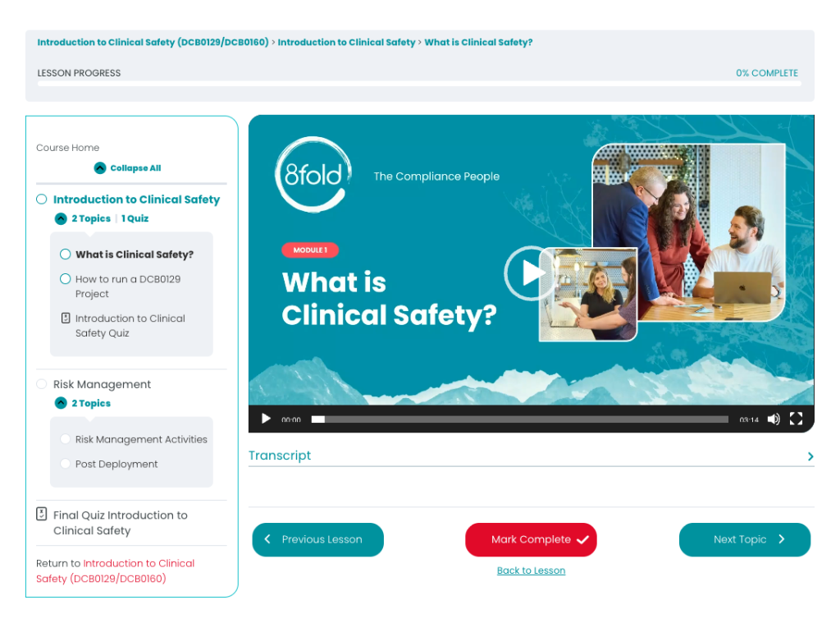Toggle Introduction to Clinical Safety completion circle
The image size is (840, 623).
pyautogui.click(x=41, y=199)
